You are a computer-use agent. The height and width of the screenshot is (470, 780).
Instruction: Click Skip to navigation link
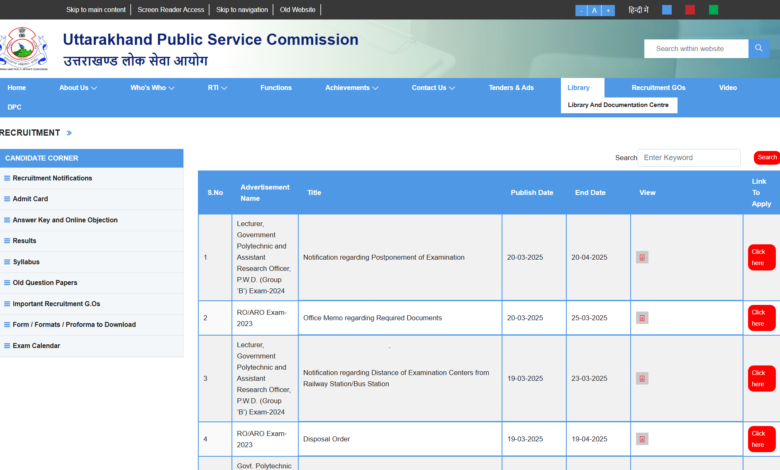242,9
